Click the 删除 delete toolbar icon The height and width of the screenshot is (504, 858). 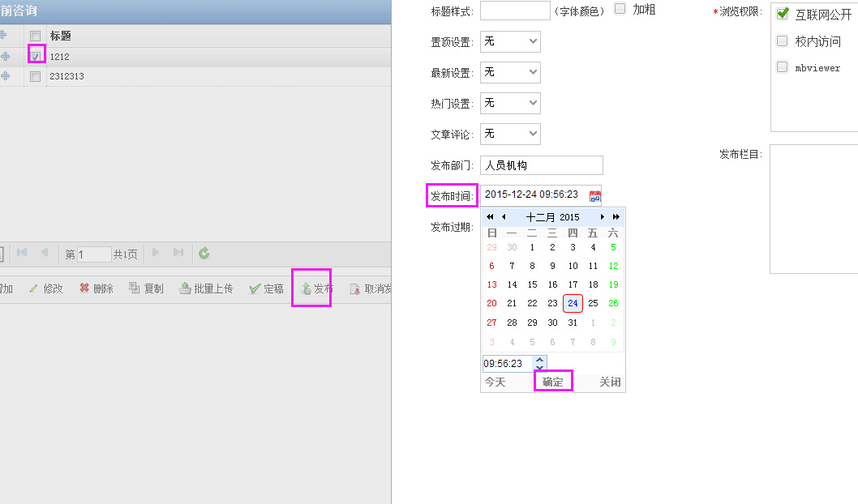pyautogui.click(x=84, y=288)
